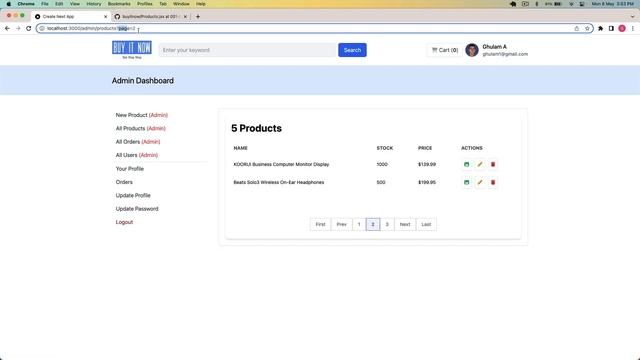The image size is (640, 360).
Task: Open All Products (Admin) link
Action: coord(140,128)
